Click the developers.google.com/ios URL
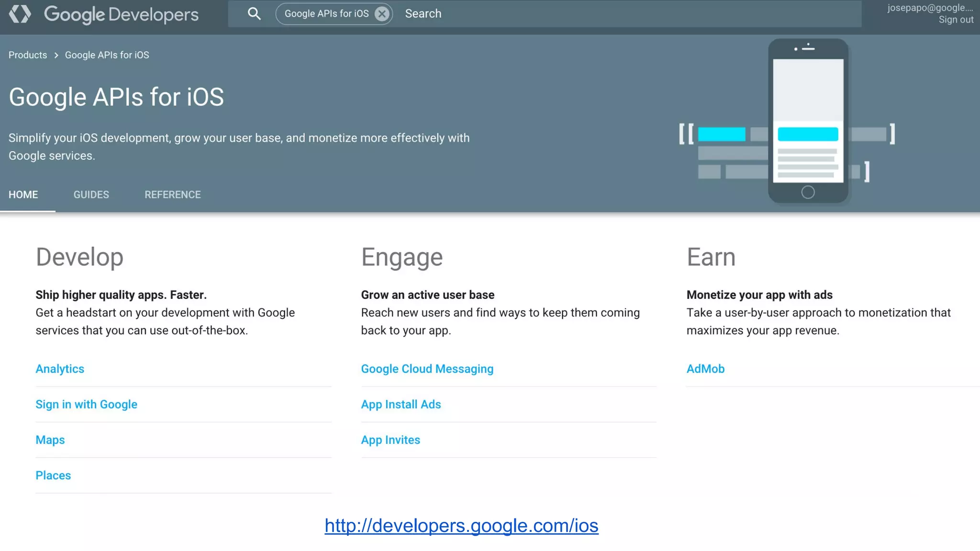Screen dimensions: 980x551 tap(461, 526)
